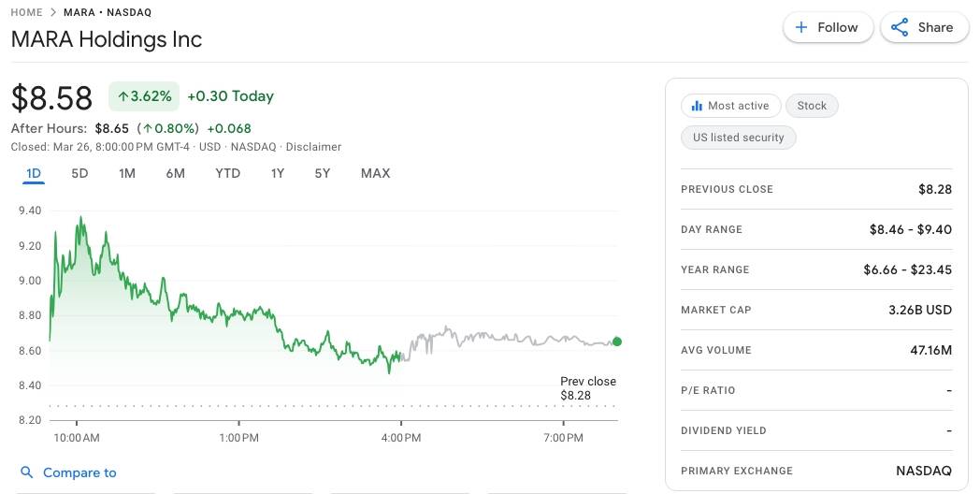
Task: Click the Most active chip
Action: click(730, 106)
